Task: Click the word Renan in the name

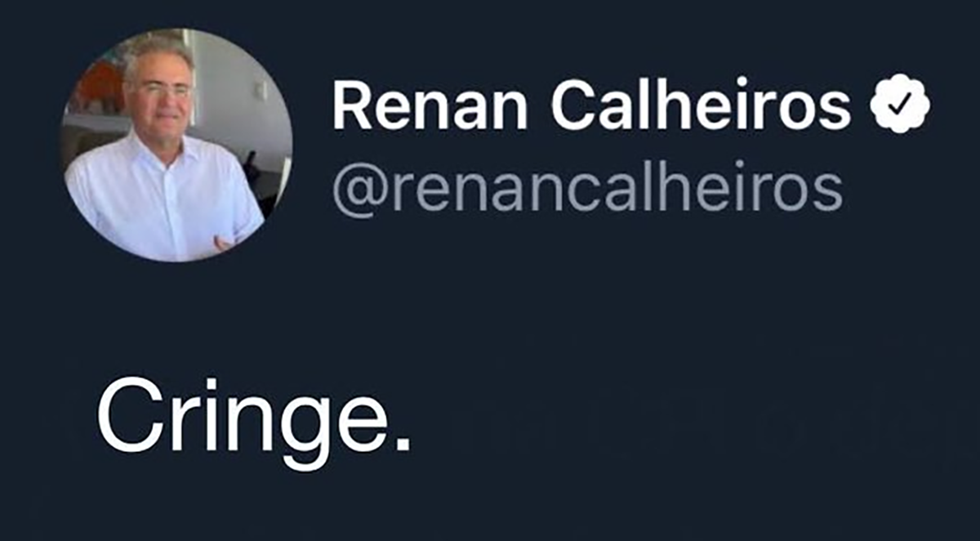Action: 429,108
